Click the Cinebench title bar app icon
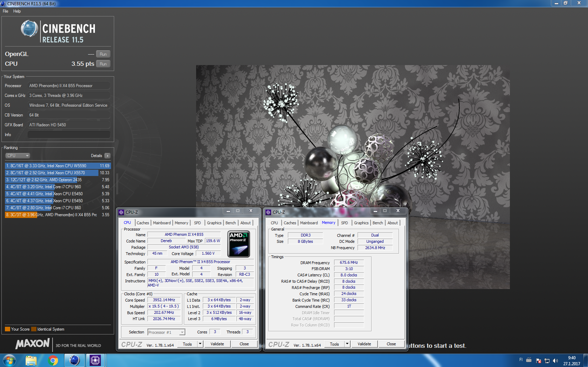This screenshot has height=367, width=588. (3, 3)
